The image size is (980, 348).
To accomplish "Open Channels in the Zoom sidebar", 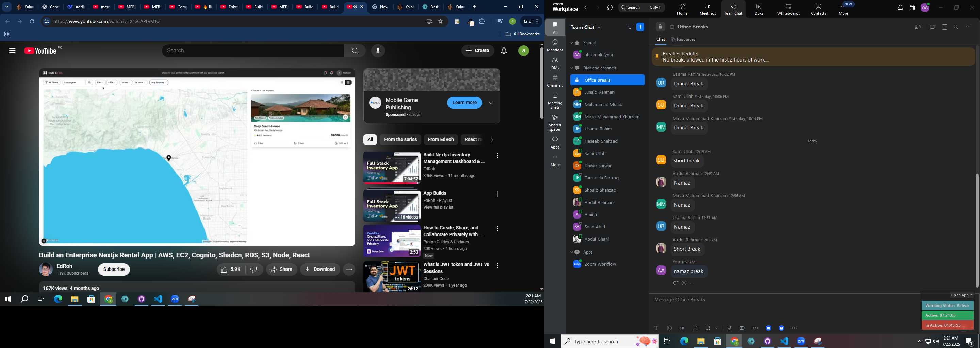I will pos(555,81).
